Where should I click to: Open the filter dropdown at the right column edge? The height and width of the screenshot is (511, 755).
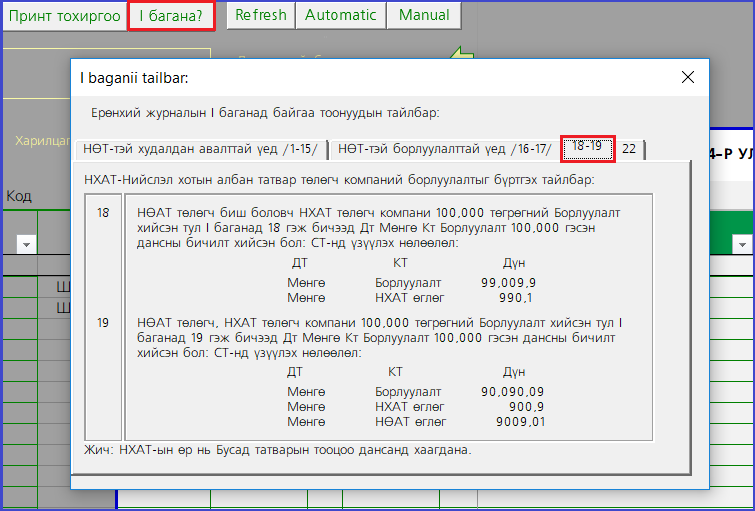(742, 244)
